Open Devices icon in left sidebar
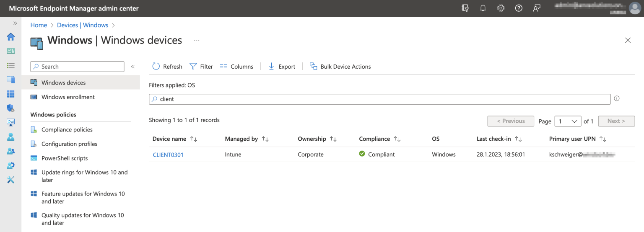 [11, 80]
